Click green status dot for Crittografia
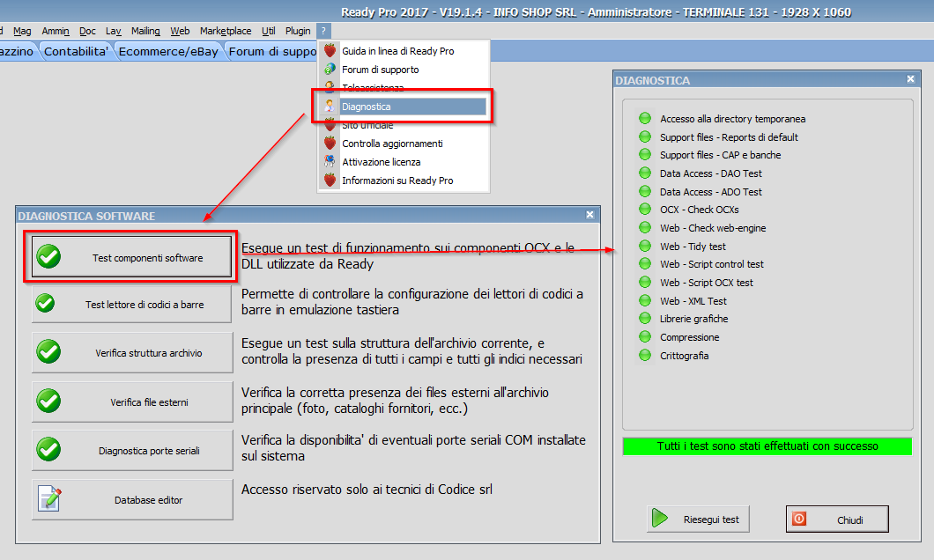 tap(644, 355)
